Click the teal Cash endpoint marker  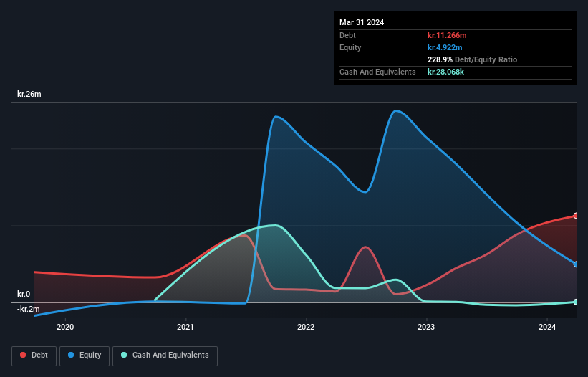576,302
